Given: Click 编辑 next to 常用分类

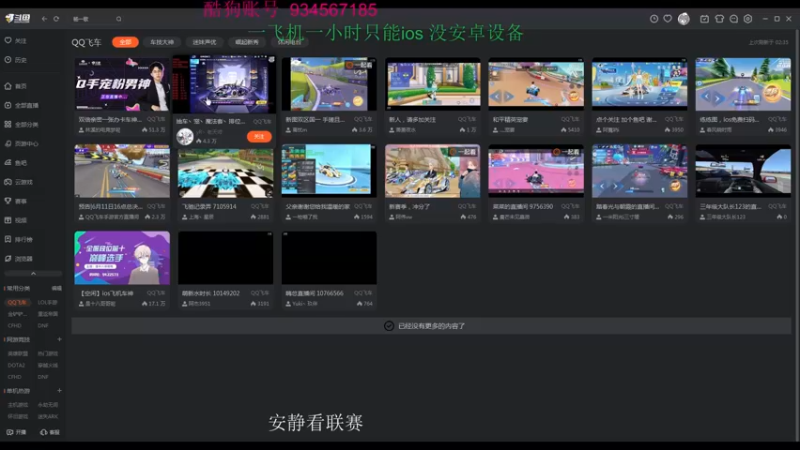Looking at the screenshot, I should [57, 288].
